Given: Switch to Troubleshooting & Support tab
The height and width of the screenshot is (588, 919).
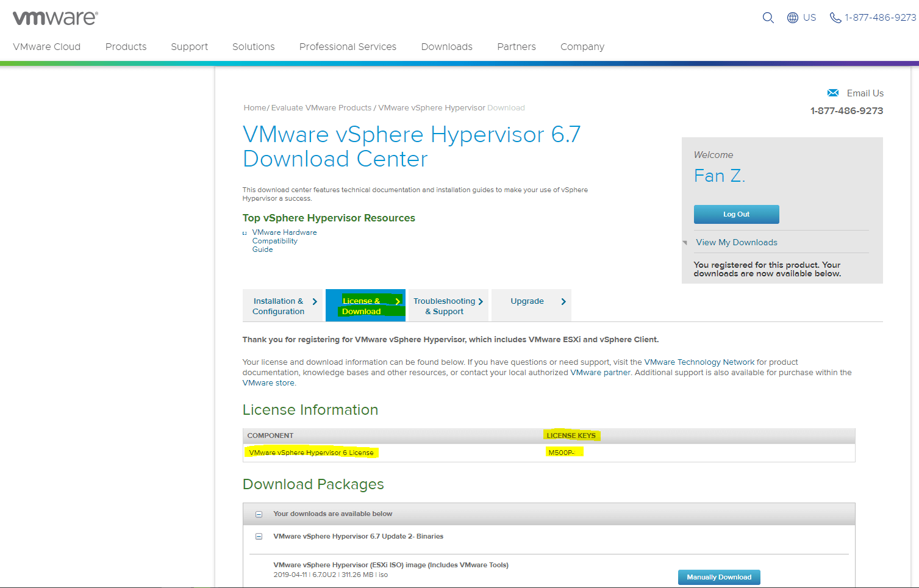Looking at the screenshot, I should click(448, 306).
